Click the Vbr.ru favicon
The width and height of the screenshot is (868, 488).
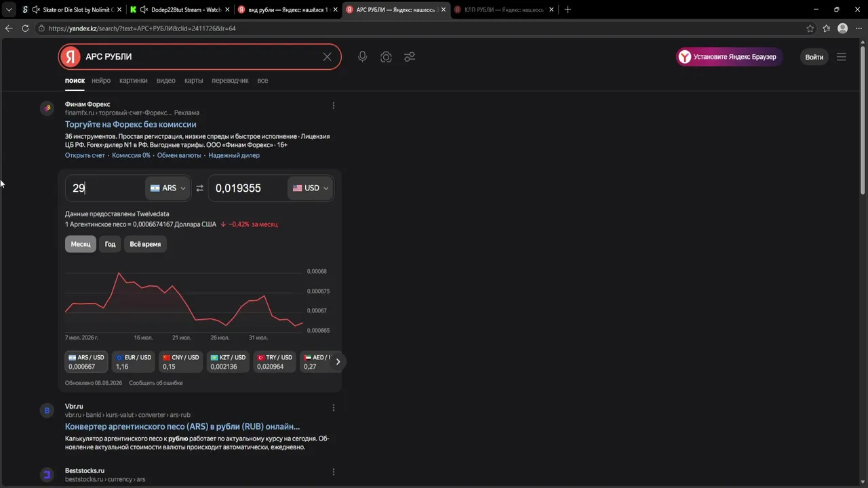pyautogui.click(x=47, y=410)
